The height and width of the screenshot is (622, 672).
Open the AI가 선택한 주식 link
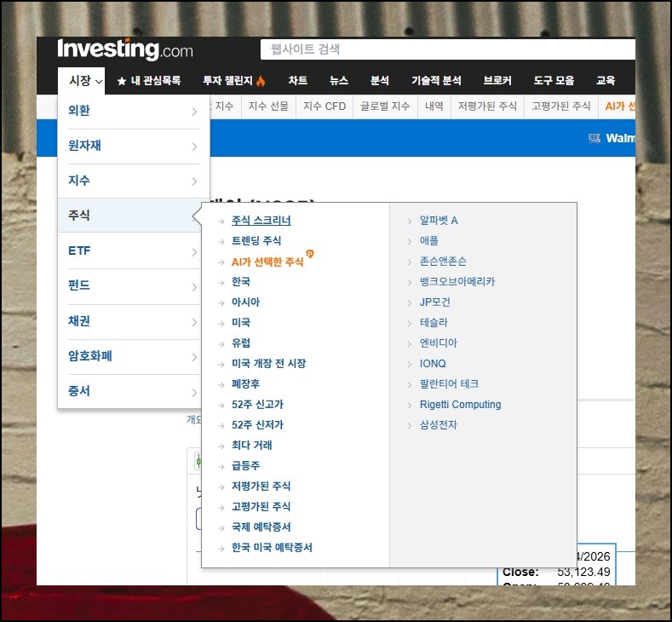point(267,262)
